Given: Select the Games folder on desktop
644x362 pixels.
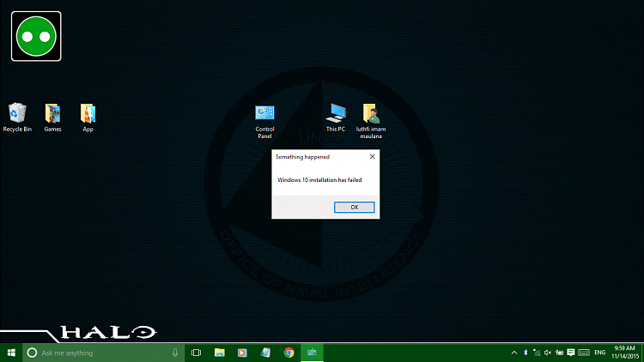Looking at the screenshot, I should [x=52, y=118].
